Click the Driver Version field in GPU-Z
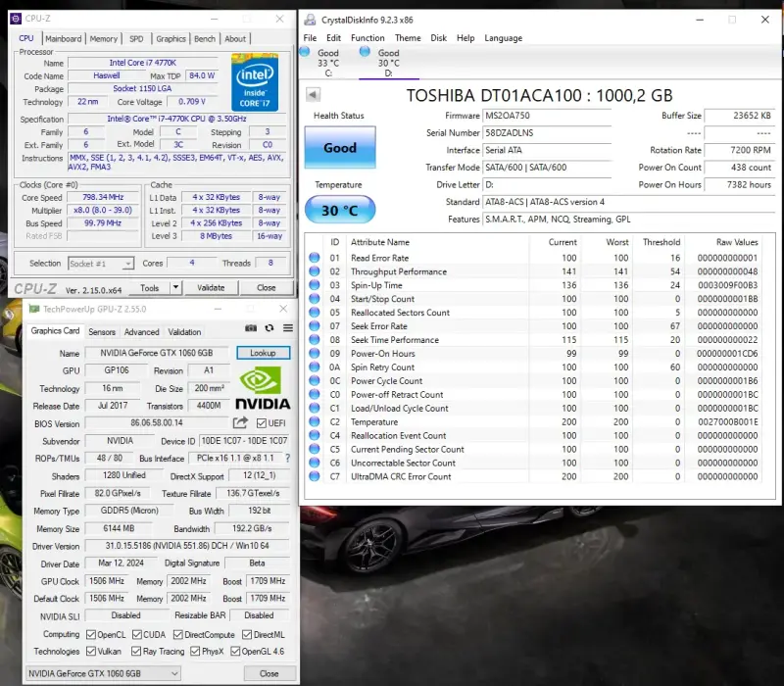The width and height of the screenshot is (784, 686). 187,546
